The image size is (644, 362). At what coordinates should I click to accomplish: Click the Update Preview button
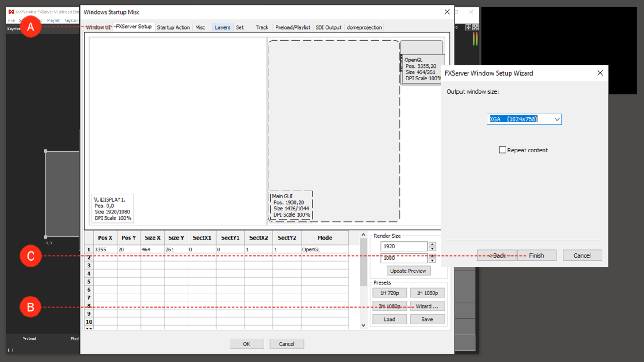(x=408, y=271)
